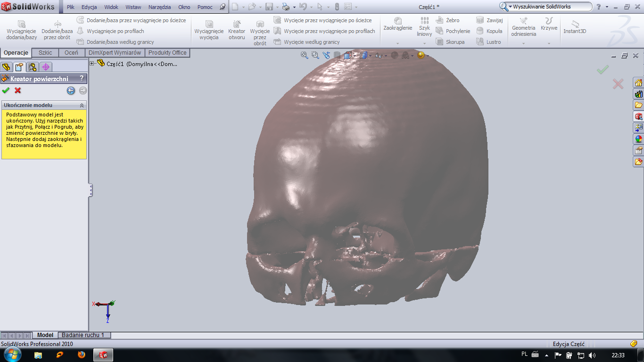Open the DimXpertManager crosshair tab
The width and height of the screenshot is (644, 362).
tap(46, 67)
